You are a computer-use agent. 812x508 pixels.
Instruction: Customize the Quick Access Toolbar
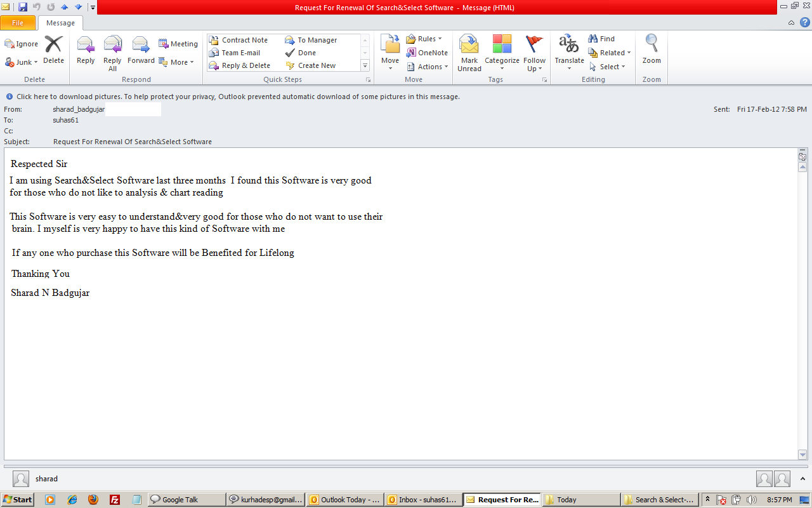[x=93, y=8]
